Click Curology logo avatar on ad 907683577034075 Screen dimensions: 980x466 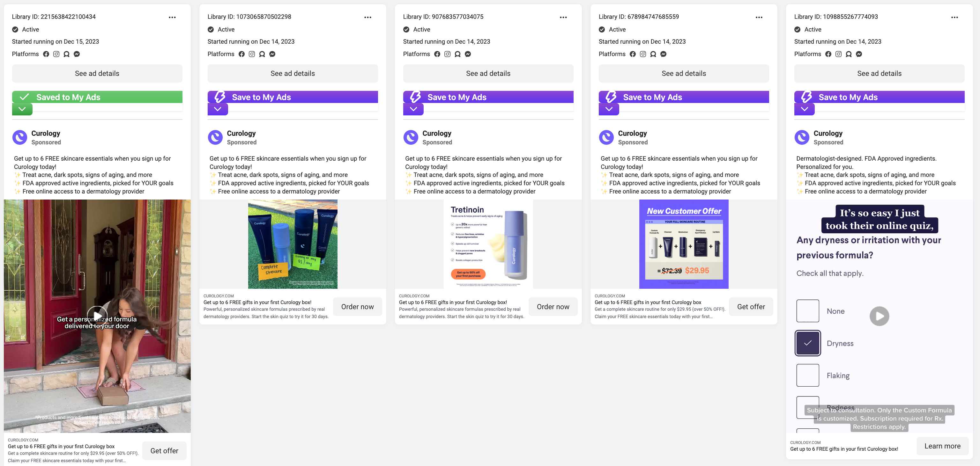[x=411, y=137]
